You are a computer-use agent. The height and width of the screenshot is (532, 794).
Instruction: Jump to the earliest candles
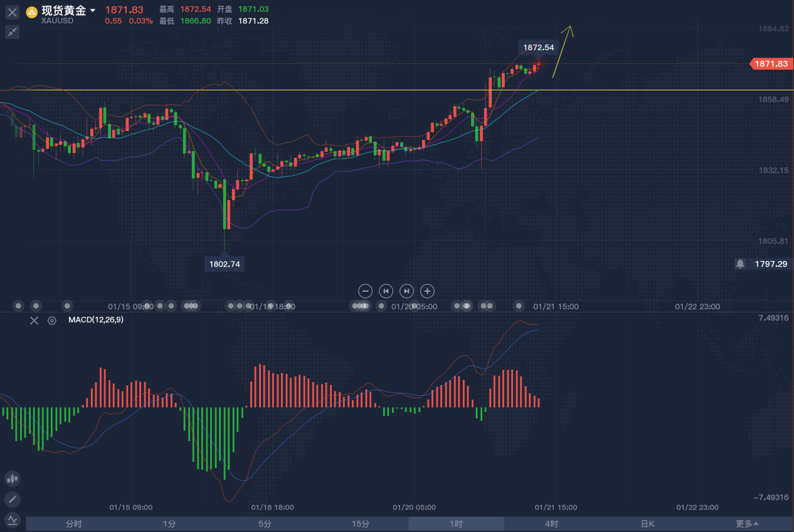tap(386, 291)
